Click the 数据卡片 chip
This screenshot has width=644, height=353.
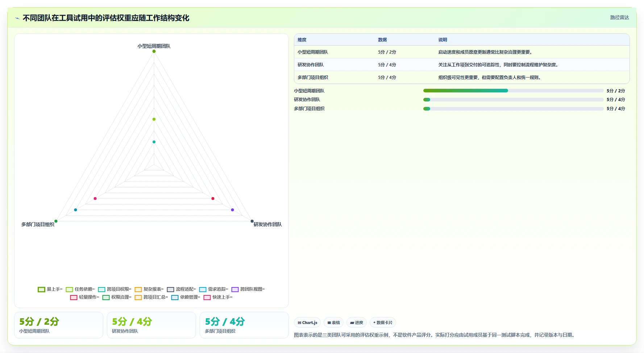pyautogui.click(x=383, y=323)
